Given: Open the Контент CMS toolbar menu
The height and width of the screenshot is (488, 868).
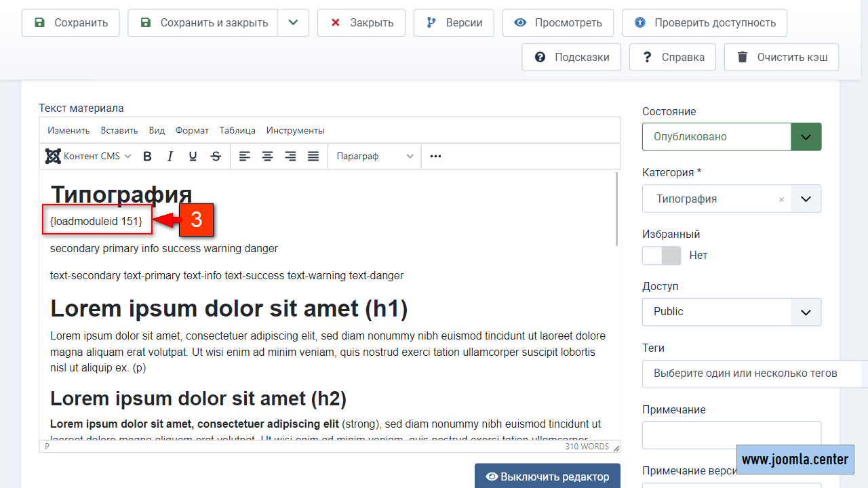Looking at the screenshot, I should pyautogui.click(x=88, y=157).
